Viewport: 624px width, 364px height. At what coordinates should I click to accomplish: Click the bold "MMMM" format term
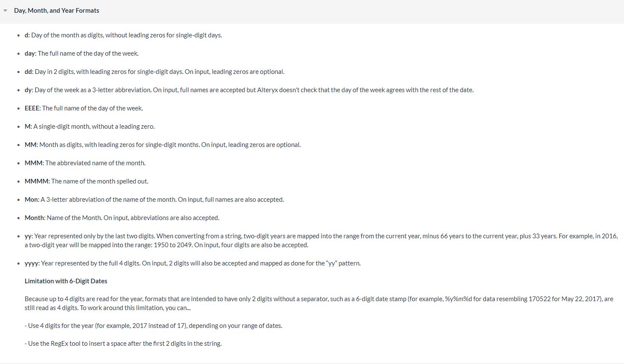(37, 181)
